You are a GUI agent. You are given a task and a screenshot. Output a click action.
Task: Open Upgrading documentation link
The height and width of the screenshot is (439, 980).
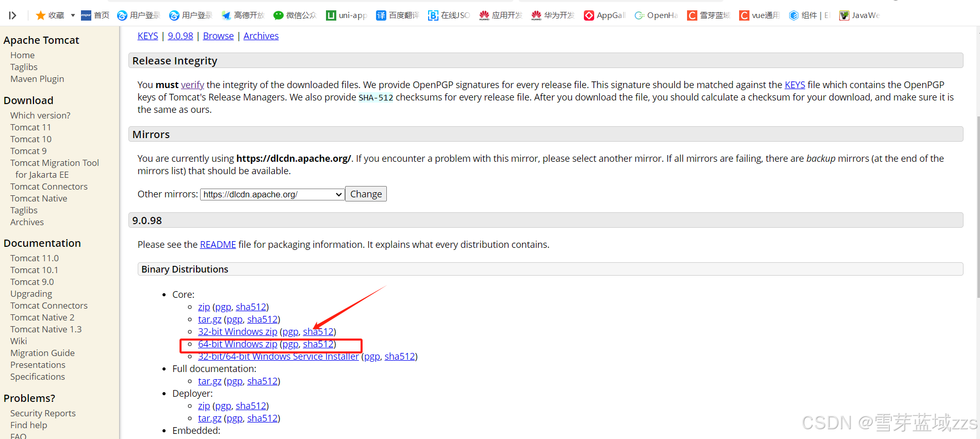pyautogui.click(x=31, y=294)
